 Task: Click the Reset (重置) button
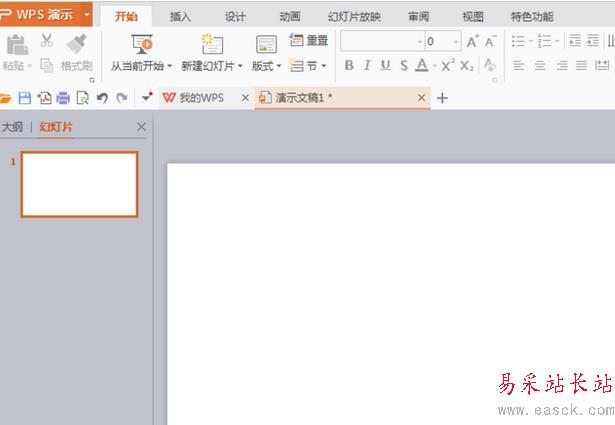pyautogui.click(x=309, y=40)
